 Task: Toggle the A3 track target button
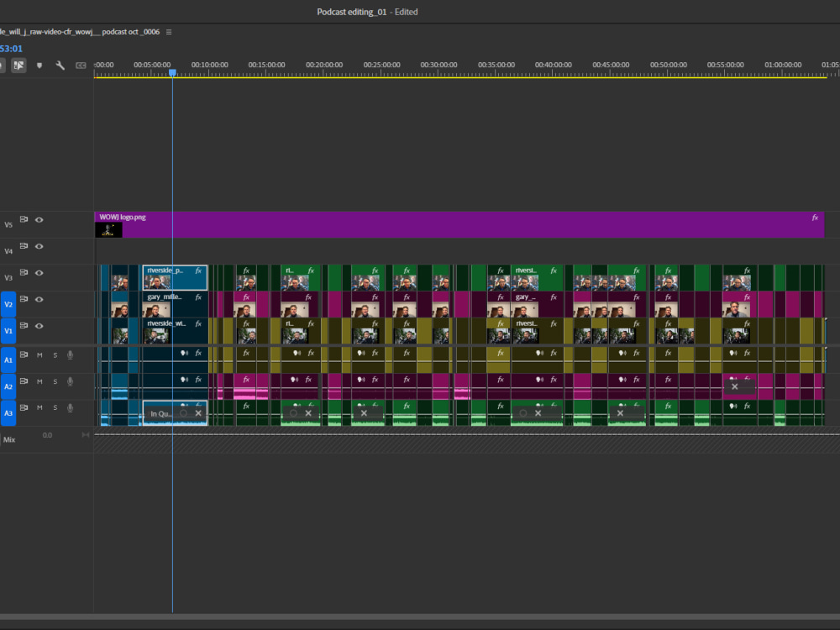(8, 413)
